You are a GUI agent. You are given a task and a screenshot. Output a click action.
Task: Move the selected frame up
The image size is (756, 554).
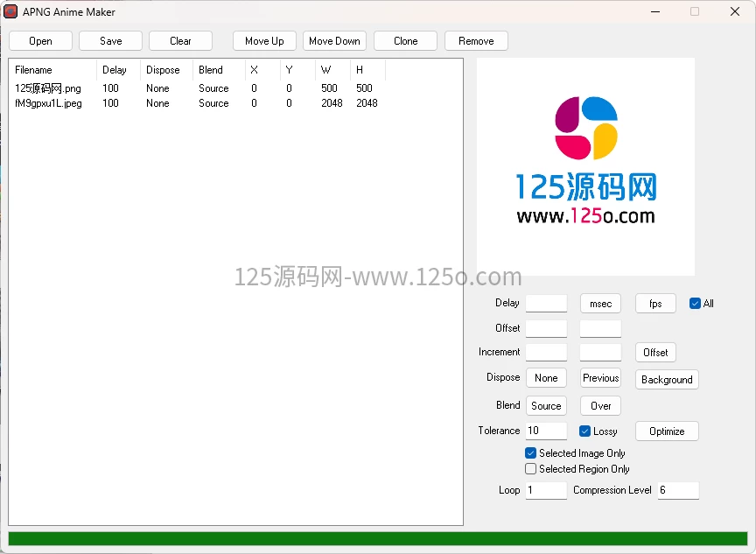[x=264, y=40]
